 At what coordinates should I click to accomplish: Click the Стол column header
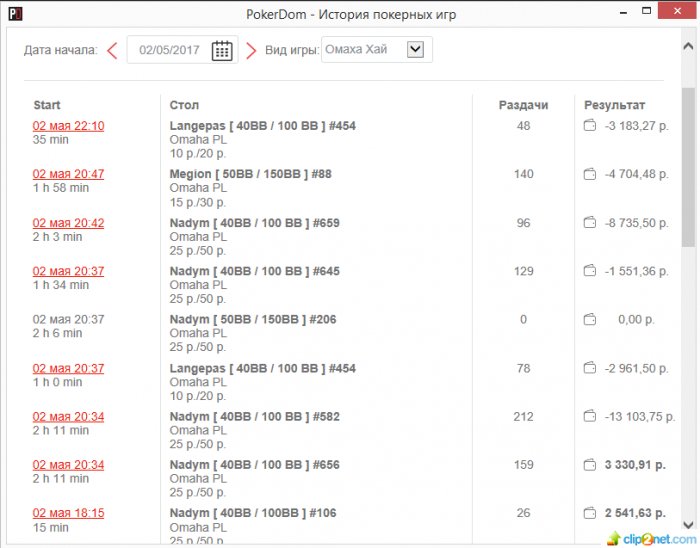coord(184,105)
